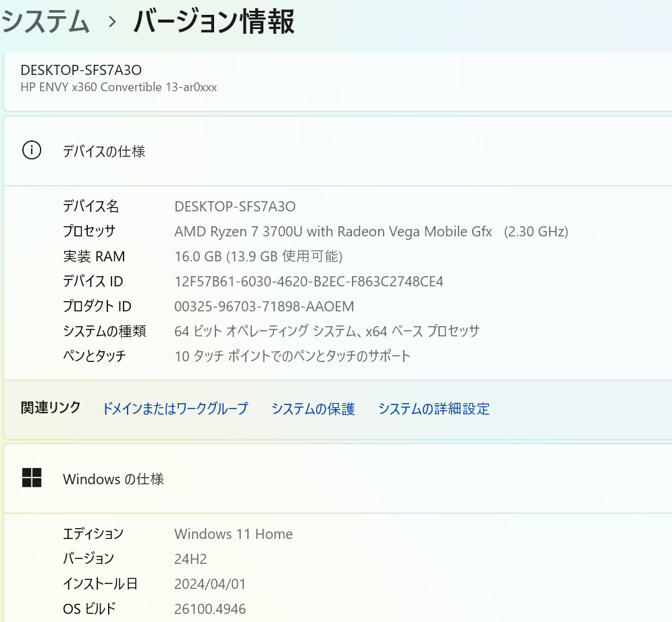This screenshot has width=672, height=622.
Task: Click the OS ビルド value 26100.4946
Action: (210, 609)
